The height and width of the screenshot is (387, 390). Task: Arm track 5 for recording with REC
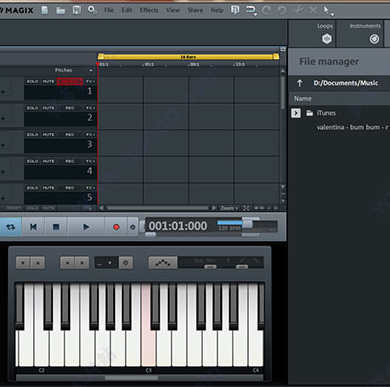click(70, 188)
